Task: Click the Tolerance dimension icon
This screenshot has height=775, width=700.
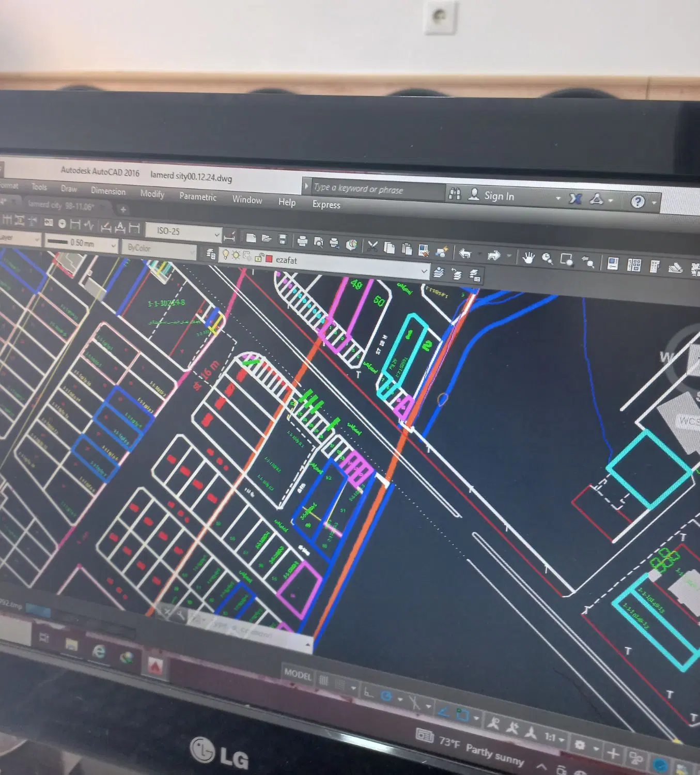Action: (49, 222)
